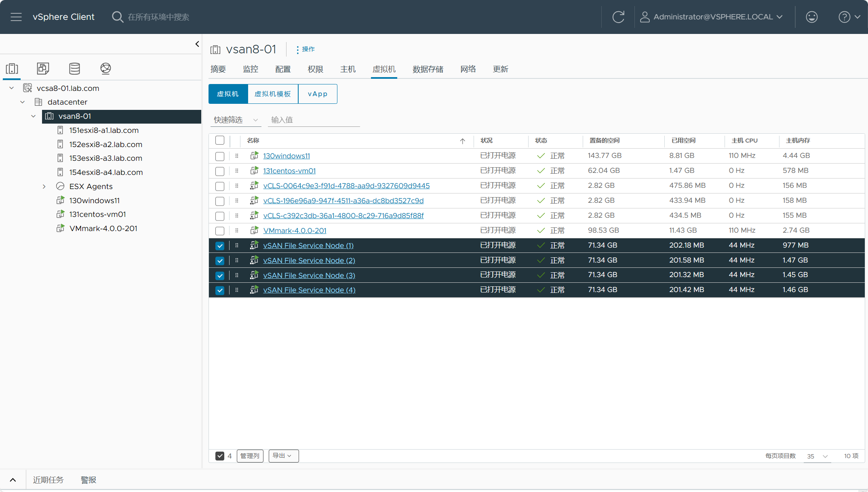Click the VM icon for vSAN File Service Node (3)
This screenshot has height=492, width=868.
click(254, 275)
